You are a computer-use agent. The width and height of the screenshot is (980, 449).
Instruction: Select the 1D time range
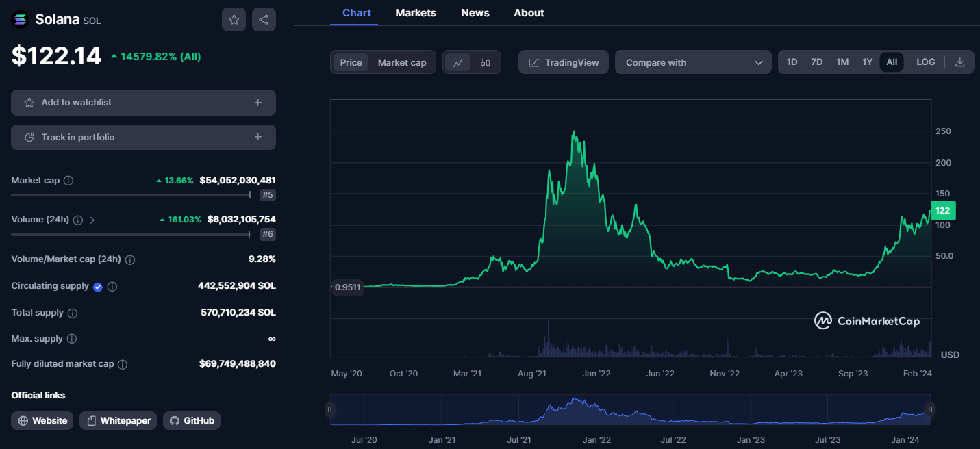(792, 62)
